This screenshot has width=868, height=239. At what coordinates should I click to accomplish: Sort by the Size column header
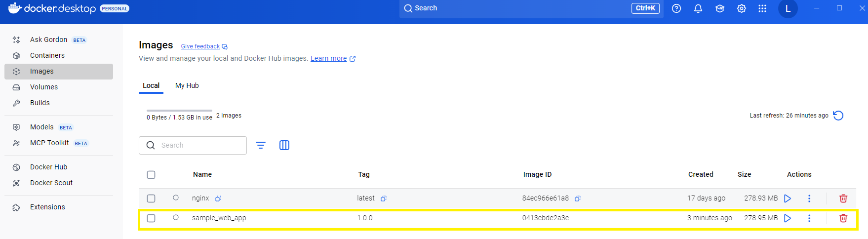click(745, 174)
